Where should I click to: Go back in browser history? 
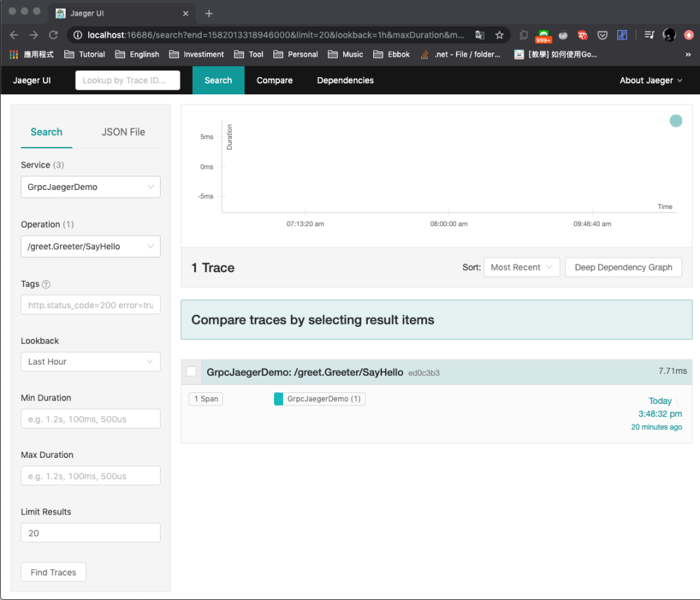click(14, 35)
